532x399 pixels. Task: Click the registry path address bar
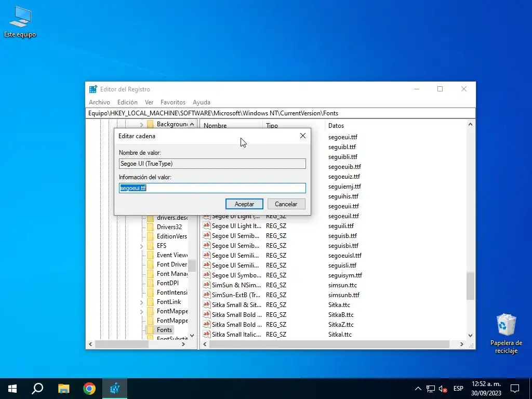click(280, 113)
